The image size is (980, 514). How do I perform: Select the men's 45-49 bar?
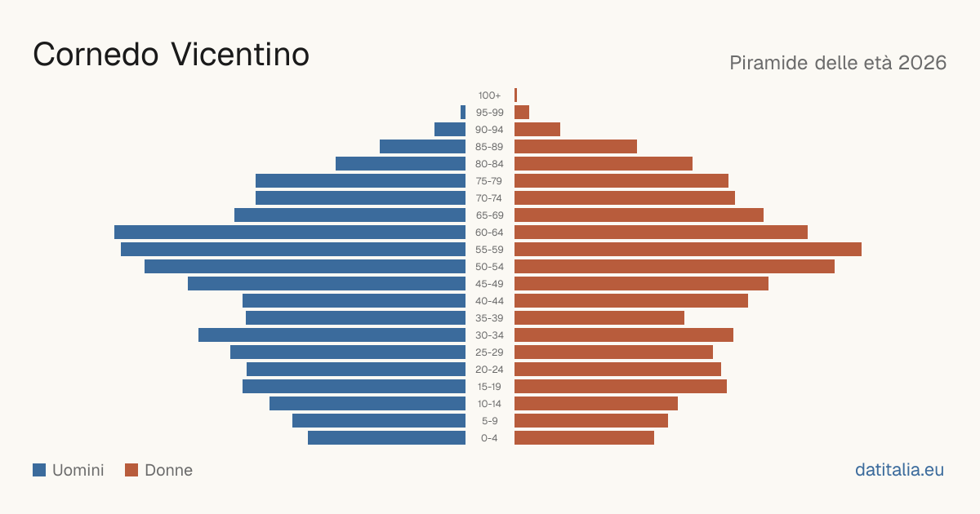(x=327, y=284)
